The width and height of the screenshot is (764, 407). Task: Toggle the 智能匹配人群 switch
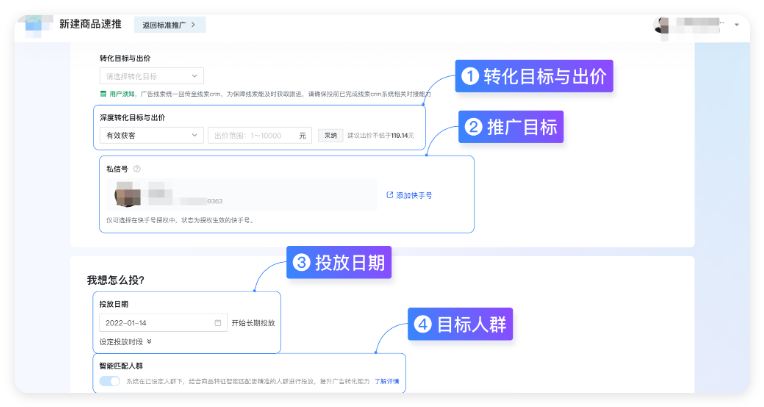[x=110, y=381]
